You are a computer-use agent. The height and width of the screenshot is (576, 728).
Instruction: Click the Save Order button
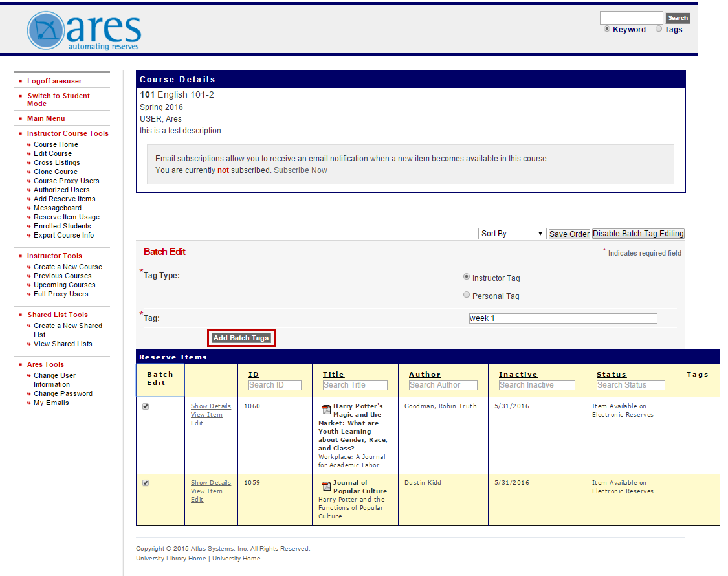tap(569, 233)
